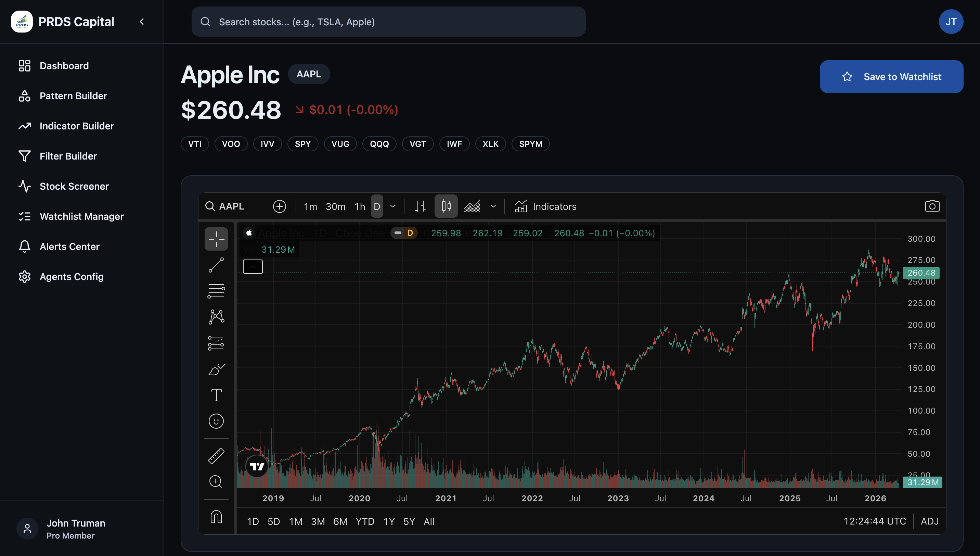Select the D daily interval
The height and width of the screenshot is (556, 980).
[x=377, y=206]
